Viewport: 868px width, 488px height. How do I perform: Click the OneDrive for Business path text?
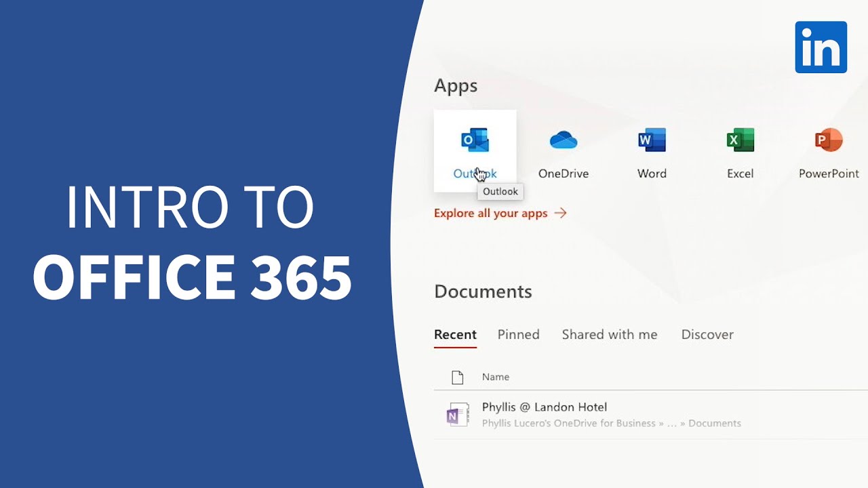coord(611,423)
